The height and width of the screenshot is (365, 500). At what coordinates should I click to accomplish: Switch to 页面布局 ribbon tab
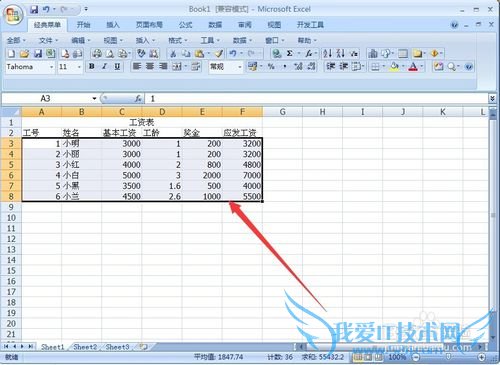[149, 25]
